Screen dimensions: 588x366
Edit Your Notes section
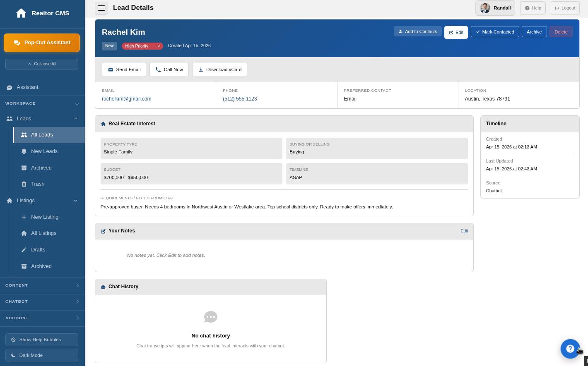pyautogui.click(x=464, y=231)
